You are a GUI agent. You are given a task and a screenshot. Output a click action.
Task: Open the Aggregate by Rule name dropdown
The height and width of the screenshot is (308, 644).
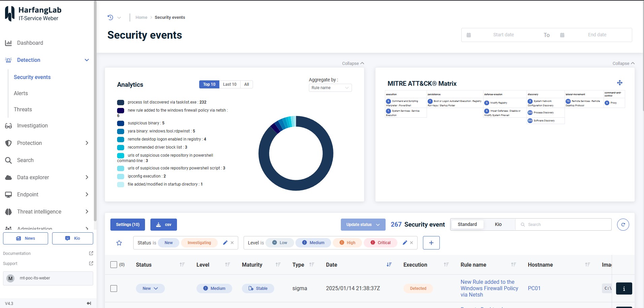(330, 88)
